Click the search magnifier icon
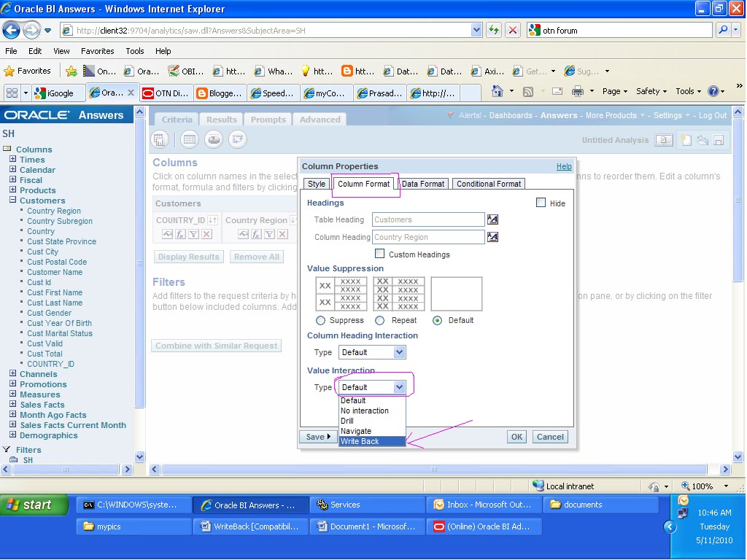 723,31
